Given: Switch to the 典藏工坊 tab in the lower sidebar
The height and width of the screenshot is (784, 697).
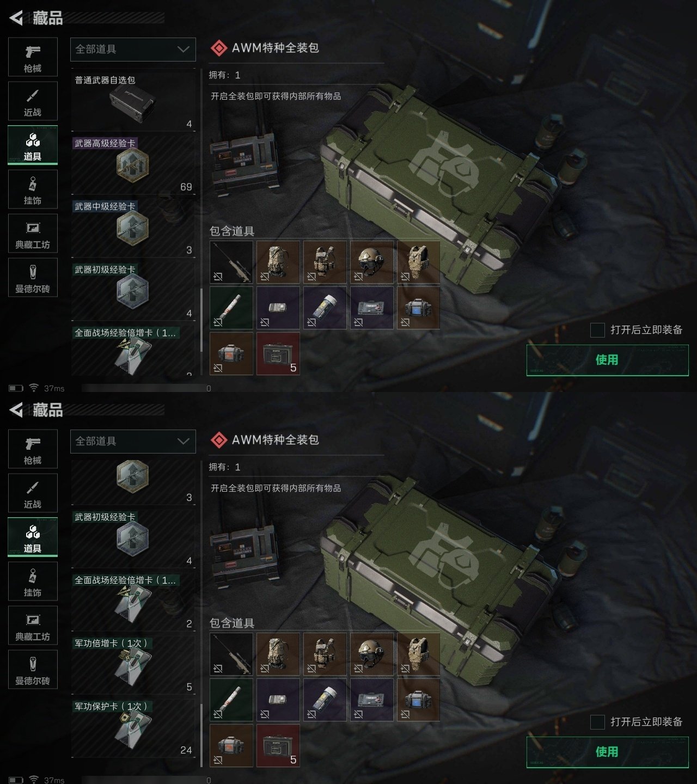Looking at the screenshot, I should [x=33, y=626].
